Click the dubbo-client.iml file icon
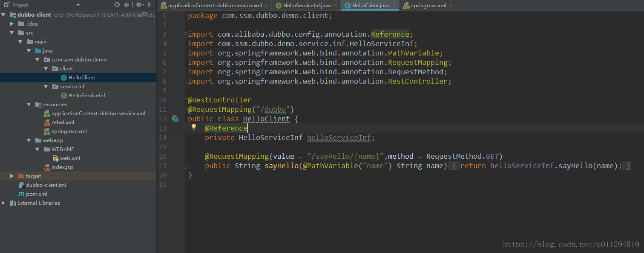644x253 pixels. (x=21, y=185)
